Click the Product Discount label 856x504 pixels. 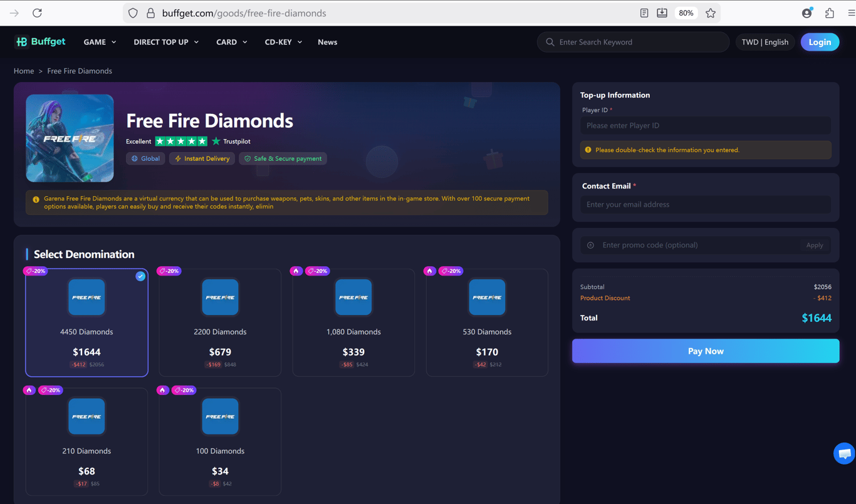[x=605, y=298]
